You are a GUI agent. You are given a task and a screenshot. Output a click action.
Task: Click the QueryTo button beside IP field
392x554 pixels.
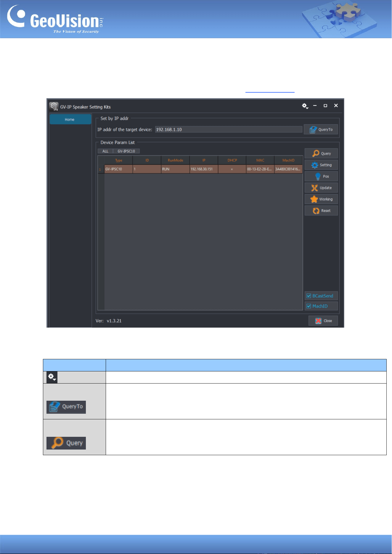[321, 130]
